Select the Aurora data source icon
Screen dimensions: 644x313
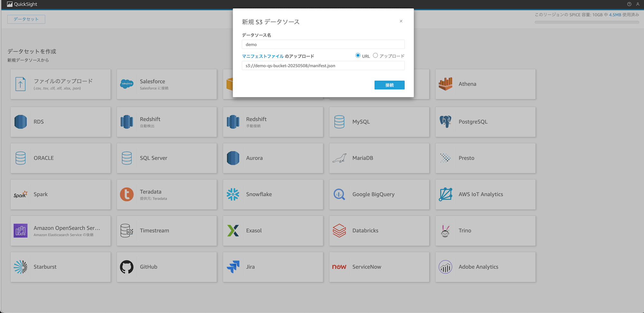click(x=233, y=158)
